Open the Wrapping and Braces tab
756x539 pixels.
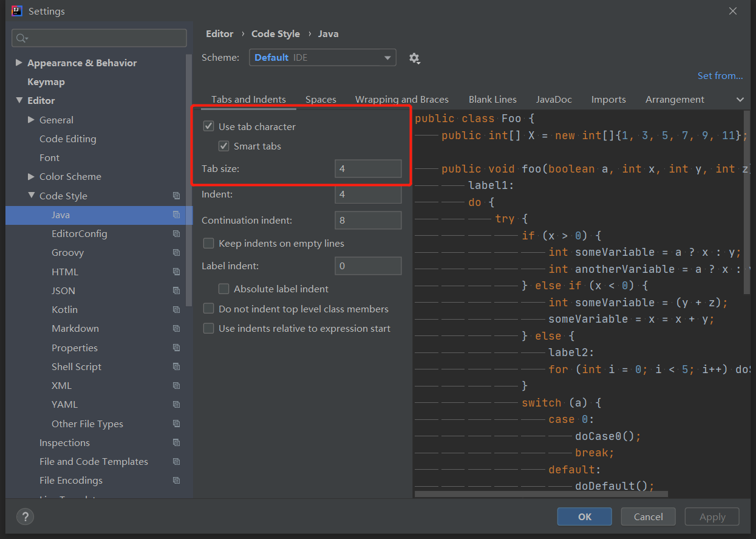coord(401,99)
